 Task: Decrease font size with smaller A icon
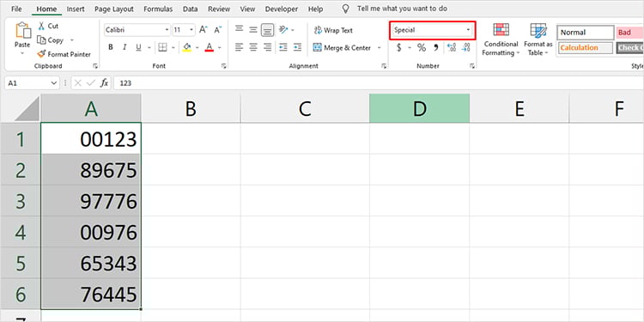tap(218, 29)
